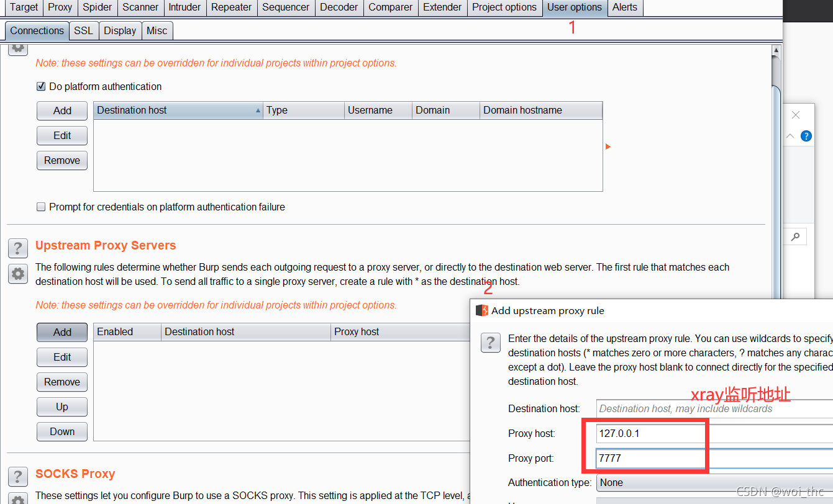Click vertical scrollbar up arrow
Image resolution: width=833 pixels, height=504 pixels.
click(776, 50)
